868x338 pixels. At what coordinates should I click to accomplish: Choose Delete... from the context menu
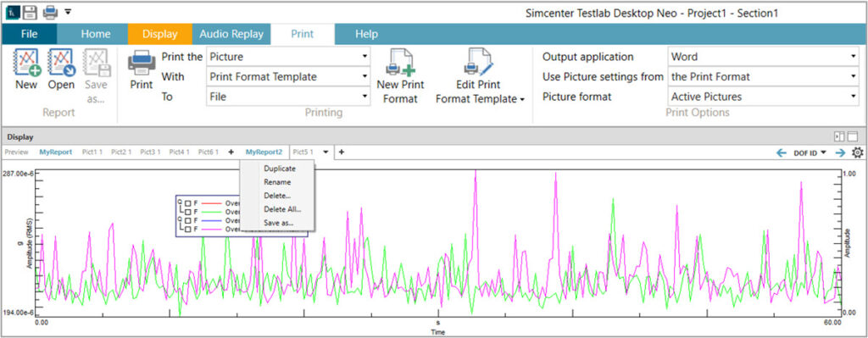click(x=277, y=196)
